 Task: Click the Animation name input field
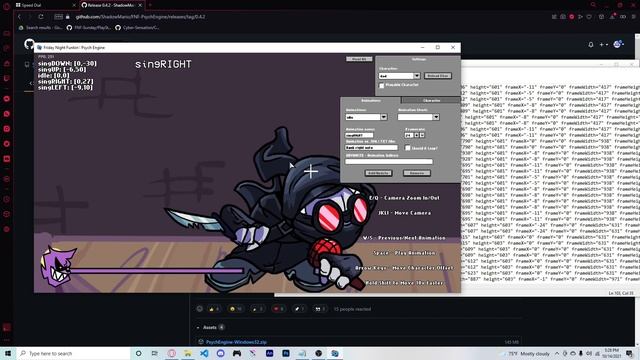pyautogui.click(x=359, y=135)
